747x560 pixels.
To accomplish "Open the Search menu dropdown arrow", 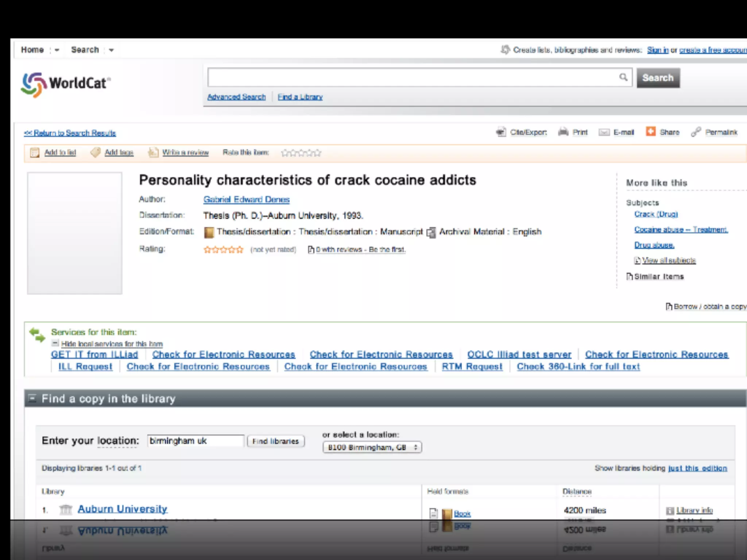I will point(111,50).
